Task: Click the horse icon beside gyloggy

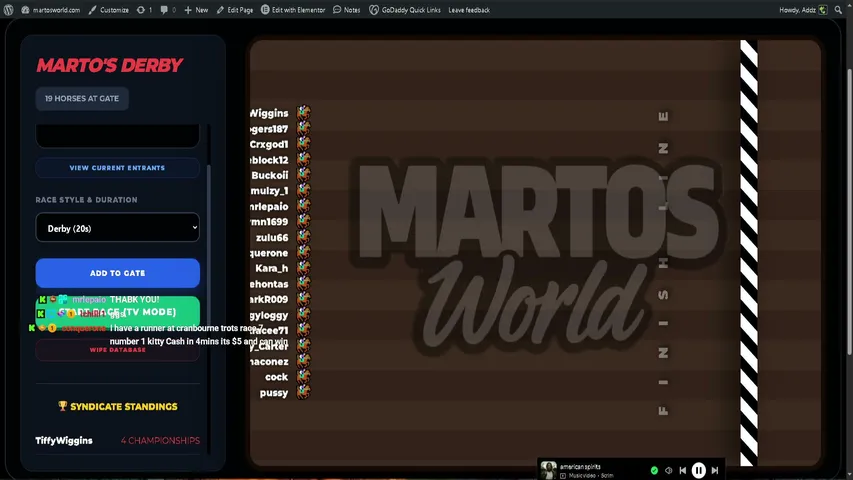Action: [303, 315]
